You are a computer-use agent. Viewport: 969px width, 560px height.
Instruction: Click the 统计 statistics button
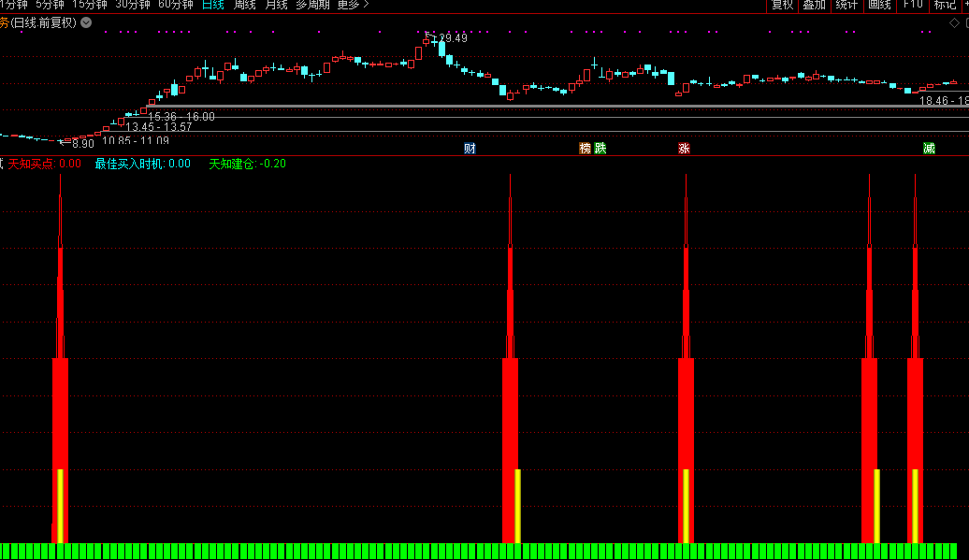click(846, 5)
